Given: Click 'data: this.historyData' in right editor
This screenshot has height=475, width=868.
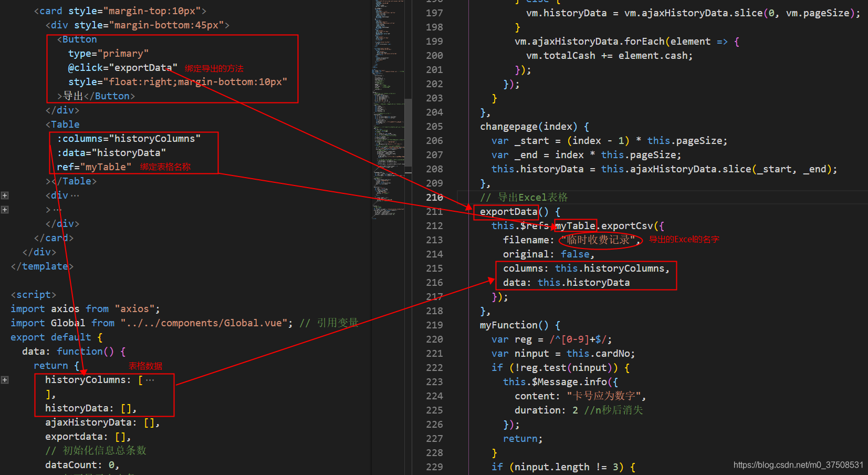Looking at the screenshot, I should pos(566,283).
